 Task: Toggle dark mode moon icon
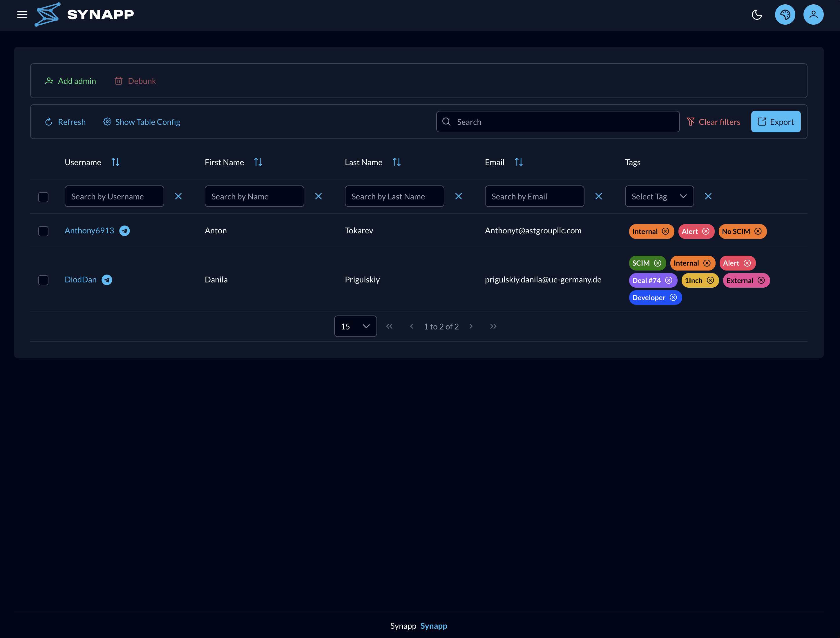click(x=756, y=15)
